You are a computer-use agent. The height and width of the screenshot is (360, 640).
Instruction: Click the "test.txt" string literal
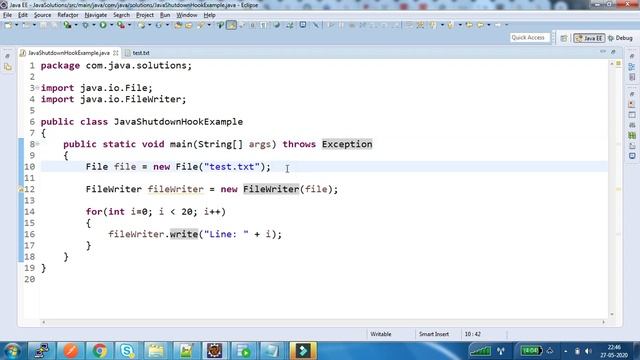(231, 167)
